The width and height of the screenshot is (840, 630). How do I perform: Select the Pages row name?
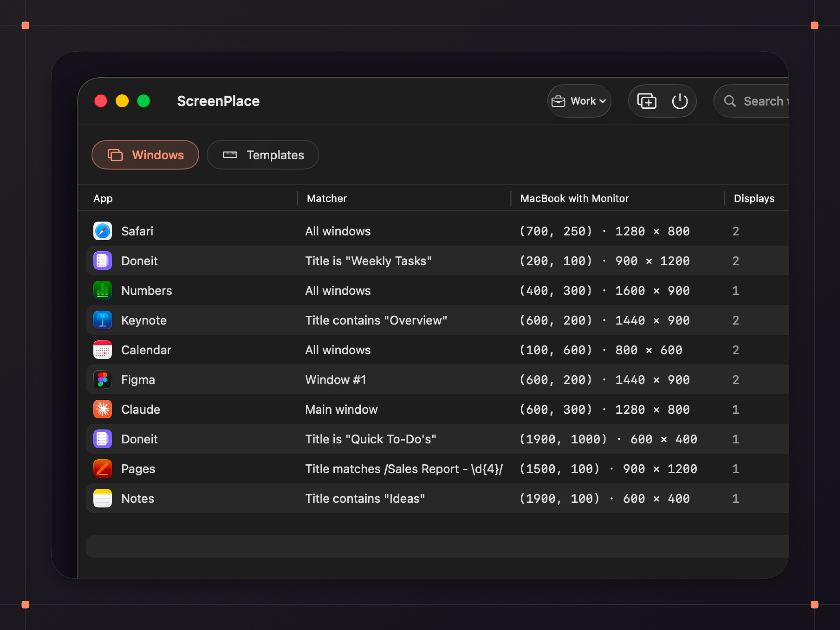[x=138, y=469]
